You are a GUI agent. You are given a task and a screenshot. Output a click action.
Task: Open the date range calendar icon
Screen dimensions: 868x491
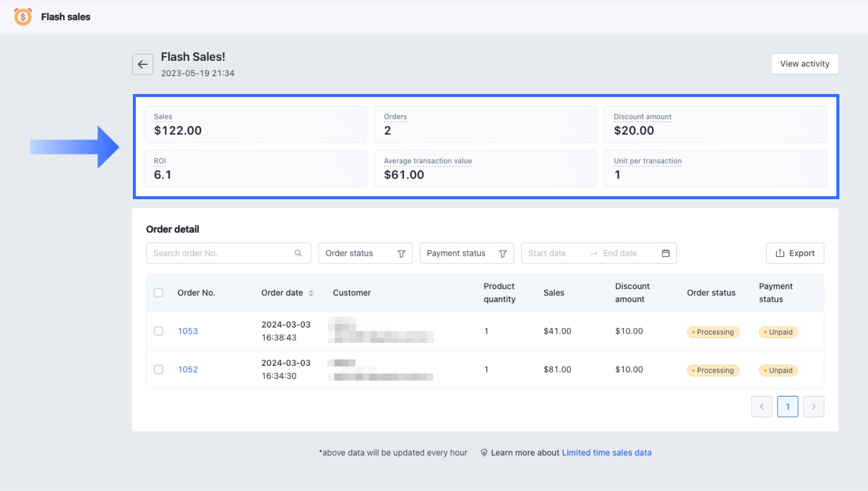[x=665, y=253]
